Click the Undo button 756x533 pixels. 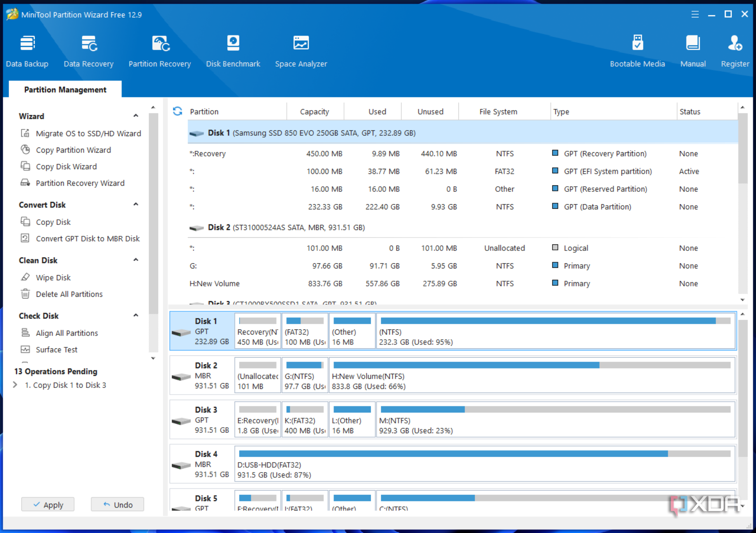[118, 505]
